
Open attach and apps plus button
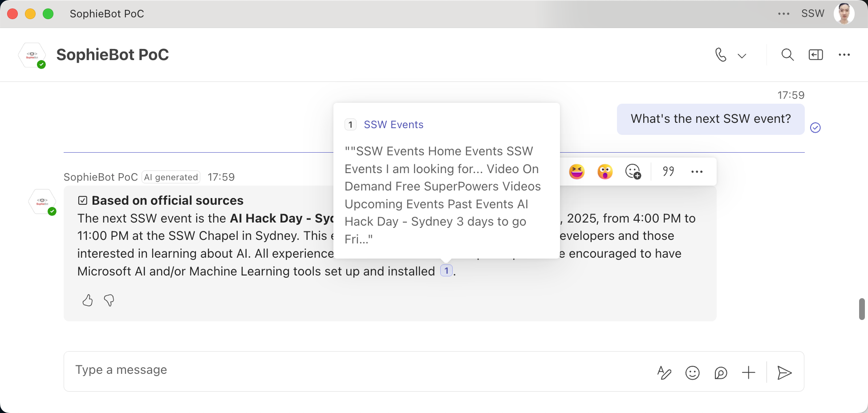[749, 373]
